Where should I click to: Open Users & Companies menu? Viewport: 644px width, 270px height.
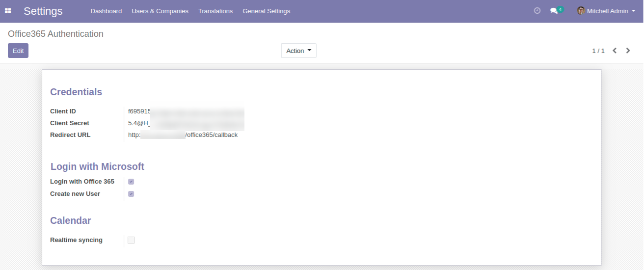pyautogui.click(x=160, y=11)
